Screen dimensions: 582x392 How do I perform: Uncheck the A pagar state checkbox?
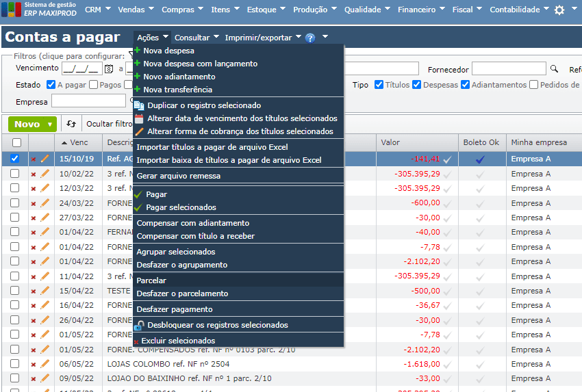tap(51, 85)
